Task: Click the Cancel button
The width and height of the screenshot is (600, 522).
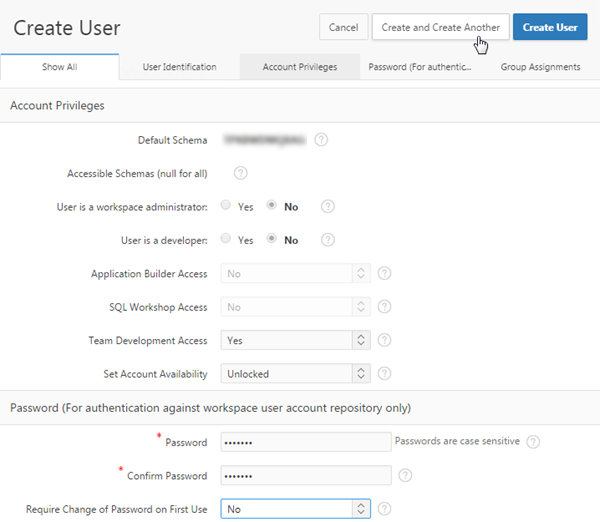Action: pos(343,27)
